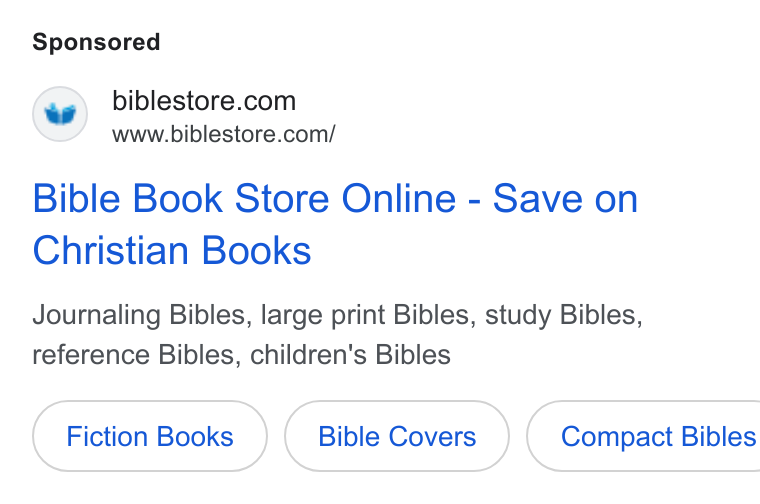Click the 'Sponsored' label above the ad
Image resolution: width=760 pixels, height=504 pixels.
pyautogui.click(x=96, y=42)
